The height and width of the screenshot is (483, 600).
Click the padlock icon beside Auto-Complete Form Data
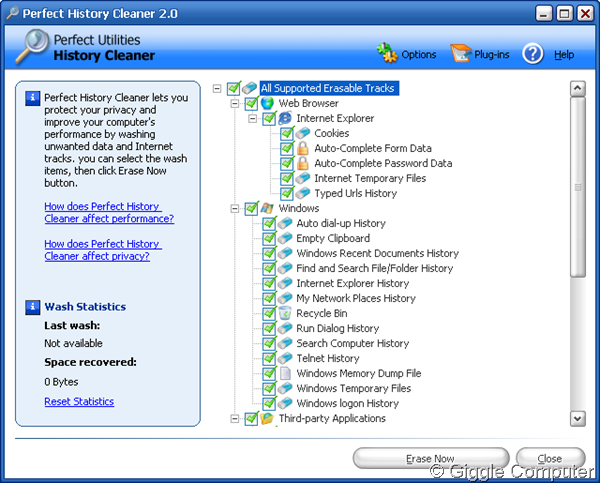coord(303,148)
